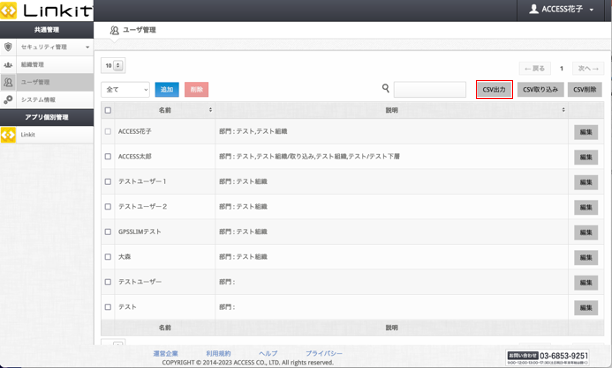
Task: Click the system information gears icon
Action: pyautogui.click(x=8, y=100)
